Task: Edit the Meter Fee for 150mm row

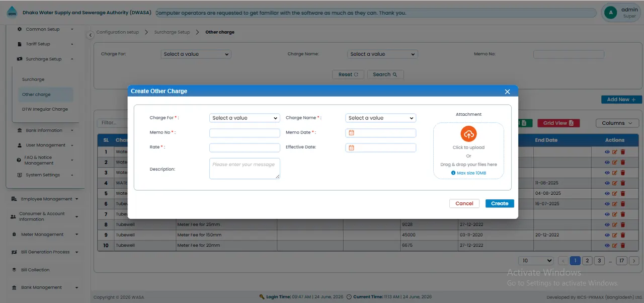Action: 615,235
